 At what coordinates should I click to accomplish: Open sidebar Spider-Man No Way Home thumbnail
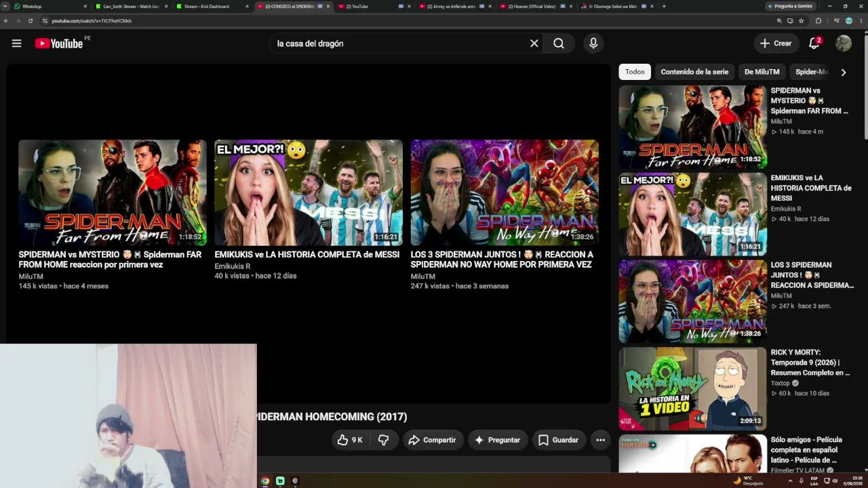pos(692,302)
